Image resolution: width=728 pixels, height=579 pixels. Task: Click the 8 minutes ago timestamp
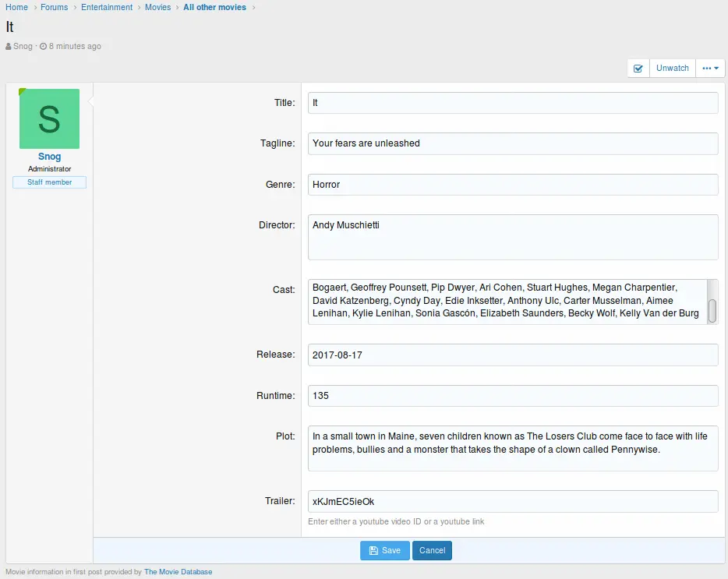tap(75, 47)
